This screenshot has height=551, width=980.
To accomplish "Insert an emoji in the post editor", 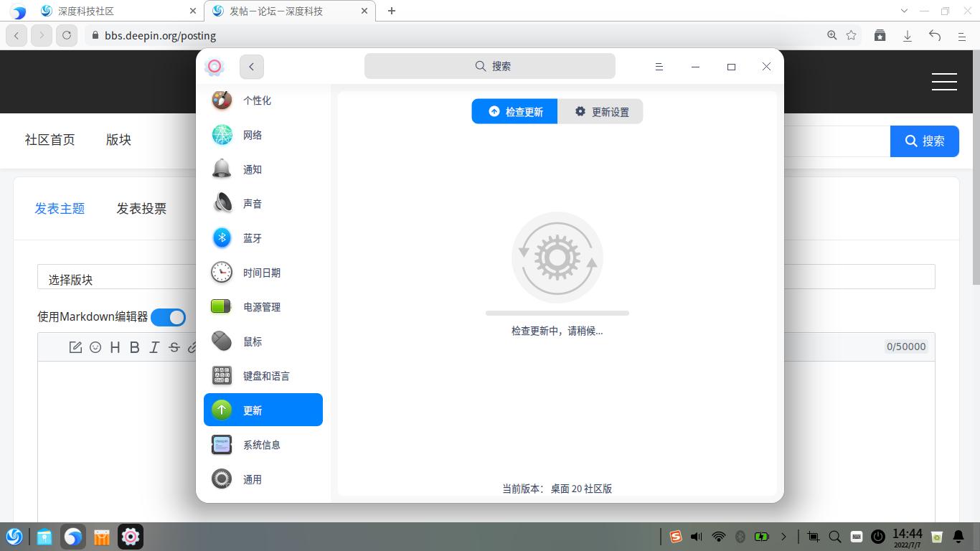I will [95, 347].
